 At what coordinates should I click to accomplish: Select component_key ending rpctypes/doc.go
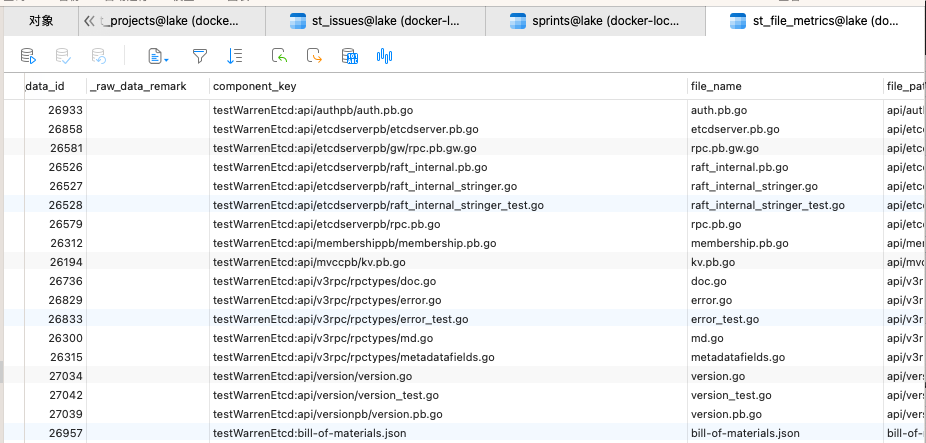pyautogui.click(x=448, y=281)
